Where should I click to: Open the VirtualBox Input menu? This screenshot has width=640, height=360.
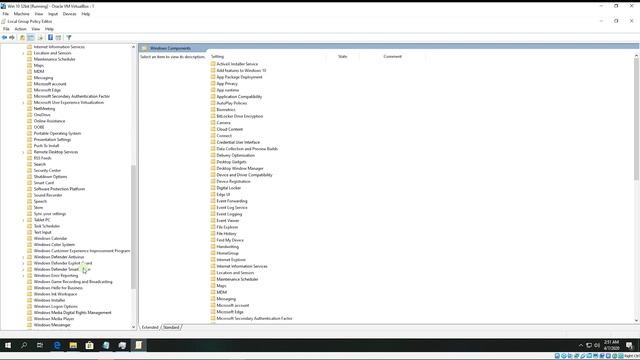pyautogui.click(x=53, y=14)
